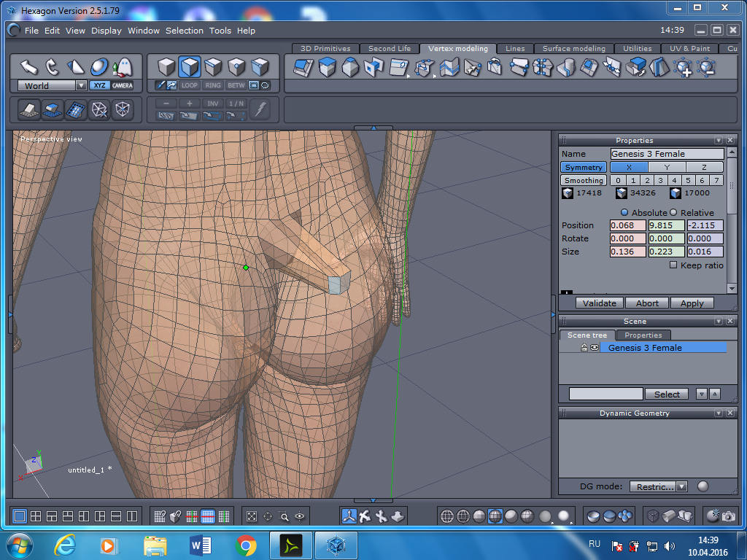747x560 pixels.
Task: Click the LOOP selection button
Action: [x=190, y=85]
